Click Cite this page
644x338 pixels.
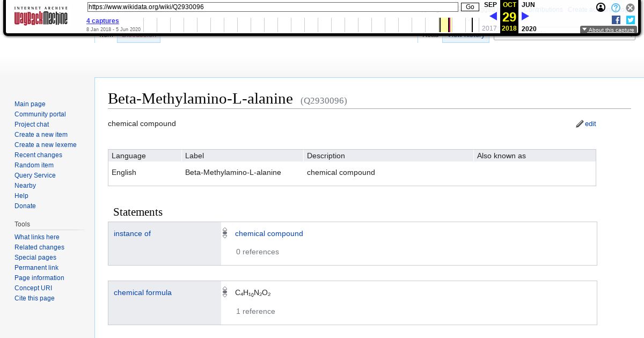34,298
